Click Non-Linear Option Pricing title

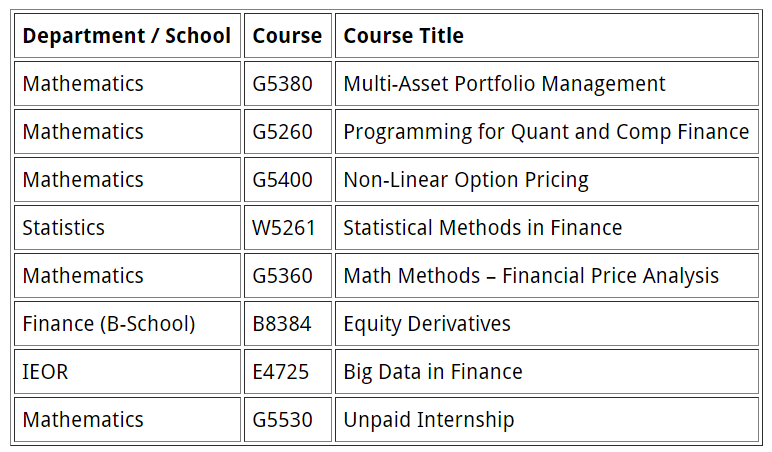(466, 180)
